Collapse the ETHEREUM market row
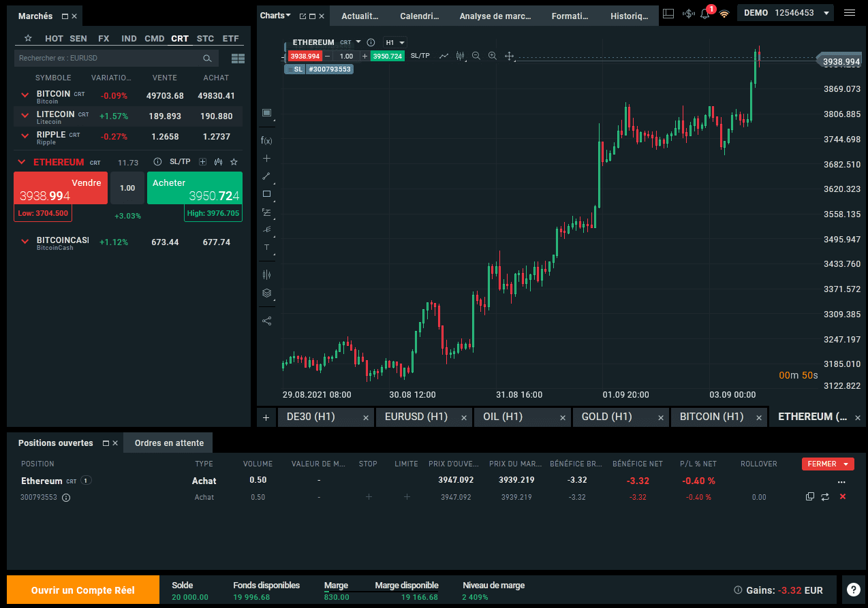Screen dimensions: 868x608 click(x=21, y=162)
